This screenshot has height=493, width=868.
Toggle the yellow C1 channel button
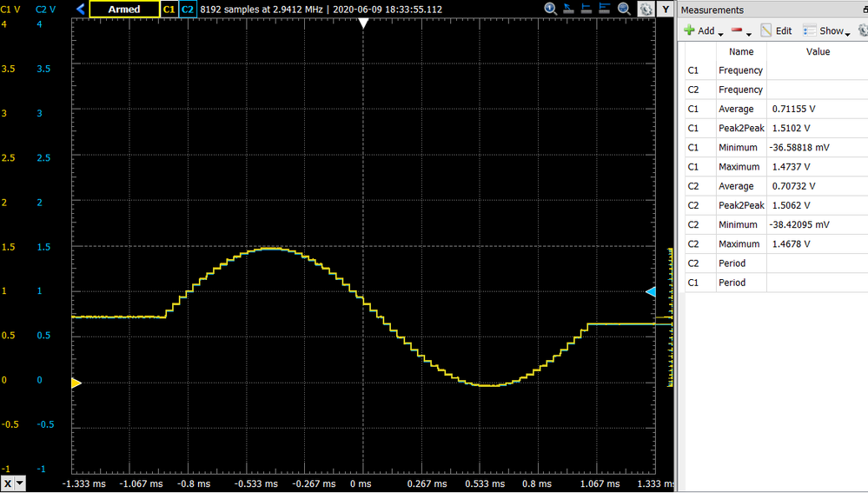point(169,9)
